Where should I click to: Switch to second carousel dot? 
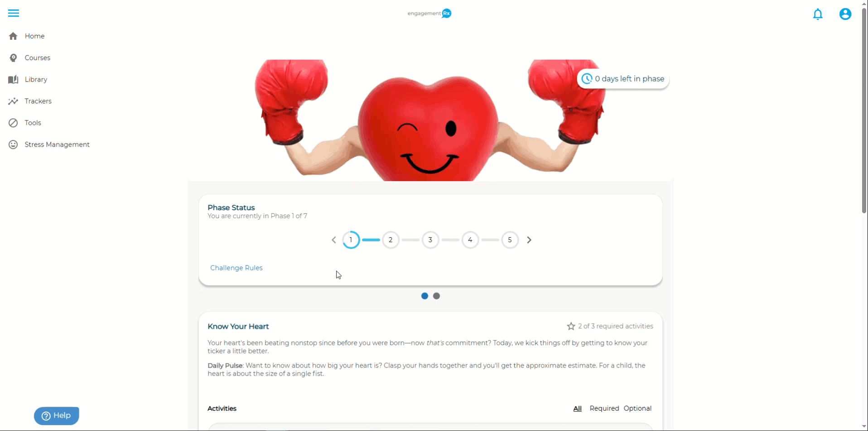(x=436, y=296)
